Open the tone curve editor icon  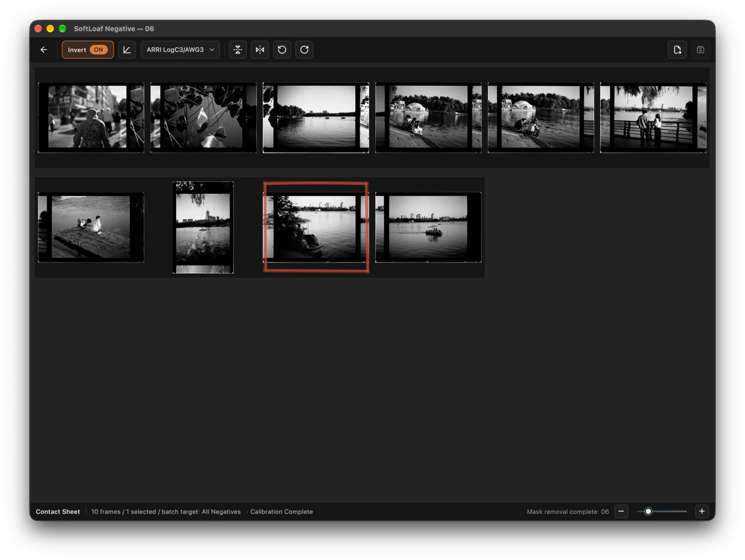127,50
